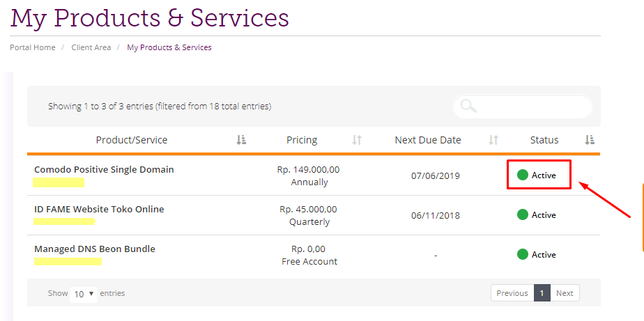Viewport: 644px width, 321px height.
Task: Open Client Area breadcrumb link
Action: click(x=91, y=47)
